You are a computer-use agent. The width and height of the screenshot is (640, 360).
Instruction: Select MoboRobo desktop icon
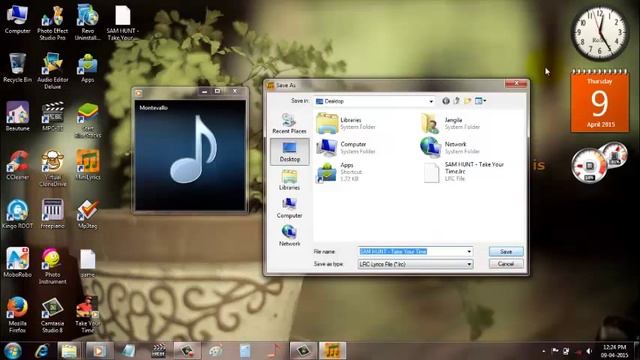(17, 262)
